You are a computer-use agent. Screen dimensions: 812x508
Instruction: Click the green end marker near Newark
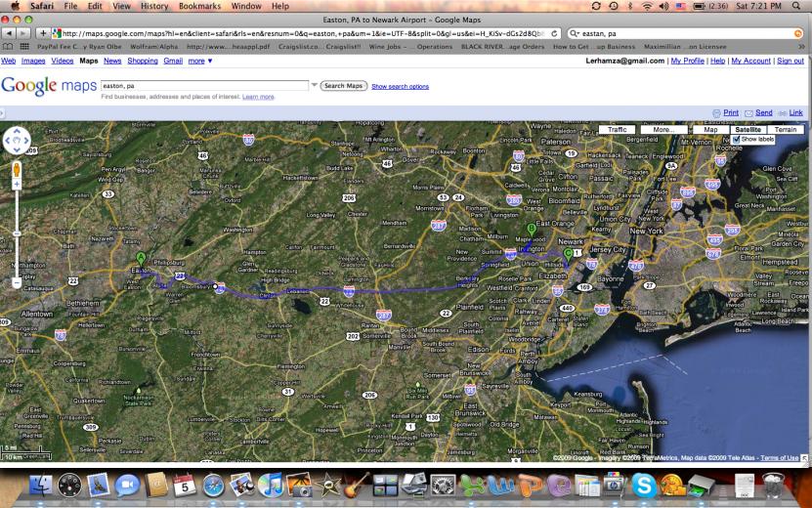tap(569, 254)
